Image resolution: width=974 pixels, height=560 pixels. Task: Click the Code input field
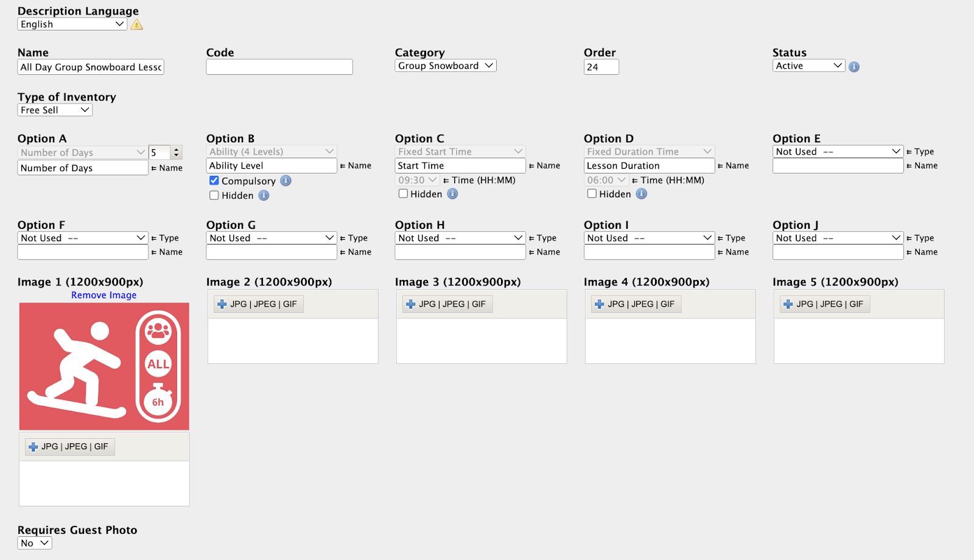(x=279, y=67)
